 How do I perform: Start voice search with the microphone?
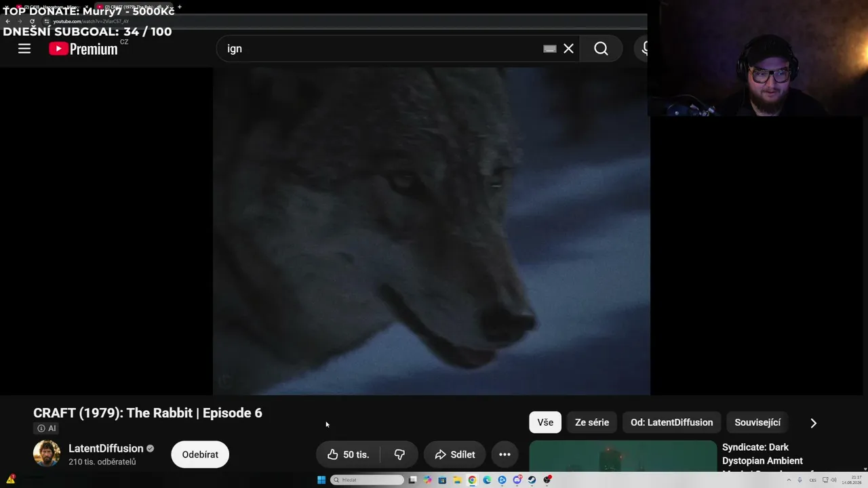(642, 49)
